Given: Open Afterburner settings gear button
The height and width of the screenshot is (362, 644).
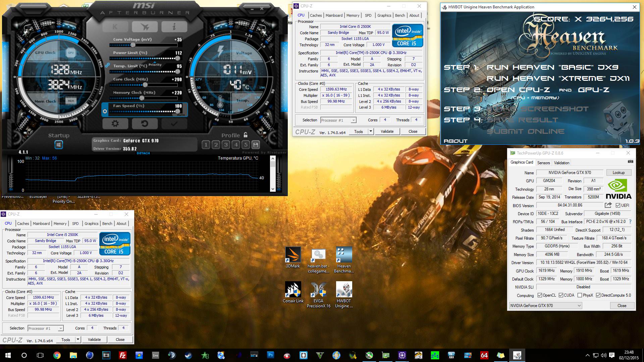Looking at the screenshot, I should [x=115, y=123].
